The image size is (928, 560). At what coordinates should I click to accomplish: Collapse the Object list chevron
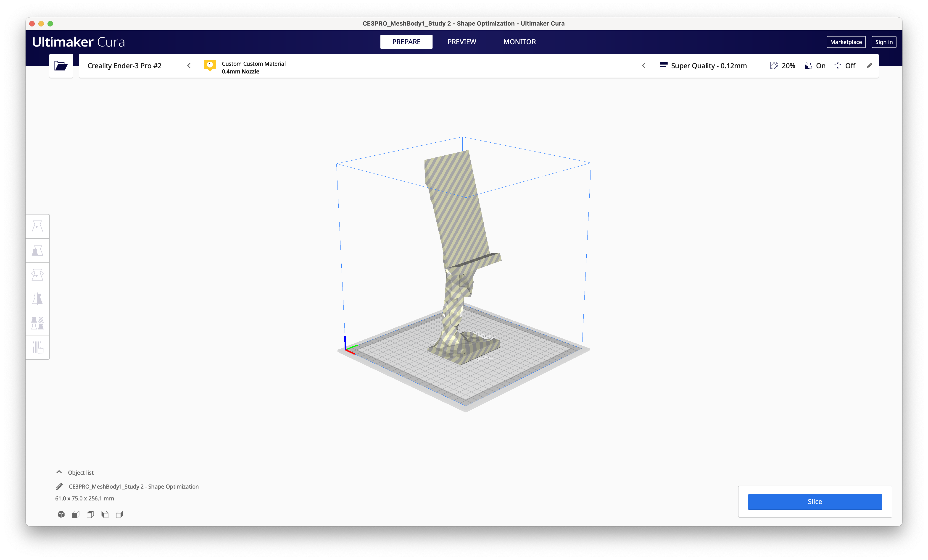coord(59,472)
